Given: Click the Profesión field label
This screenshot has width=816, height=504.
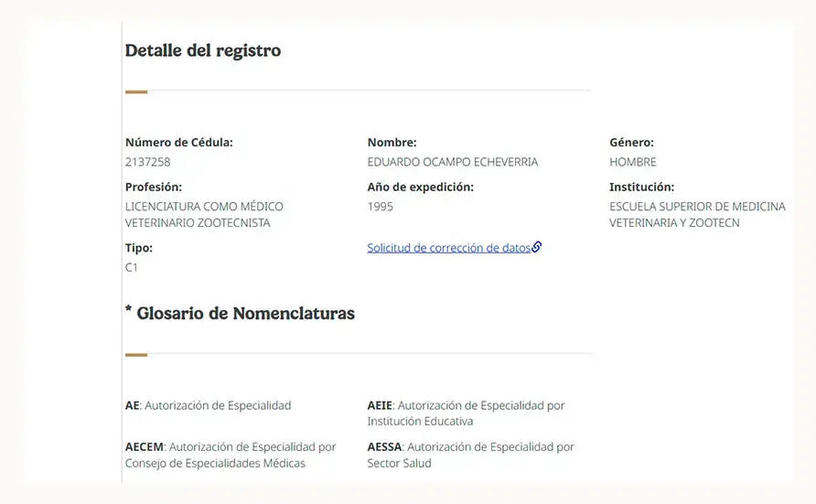Looking at the screenshot, I should (154, 187).
